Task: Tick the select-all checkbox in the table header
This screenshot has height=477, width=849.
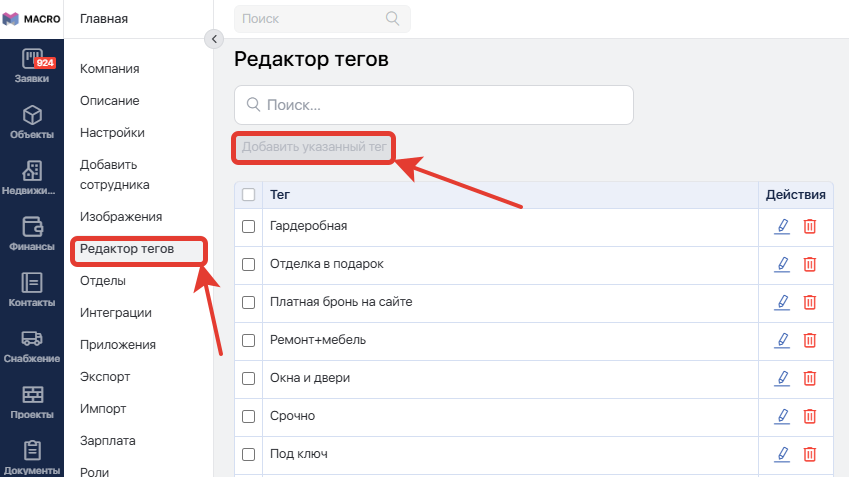Action: coord(249,195)
